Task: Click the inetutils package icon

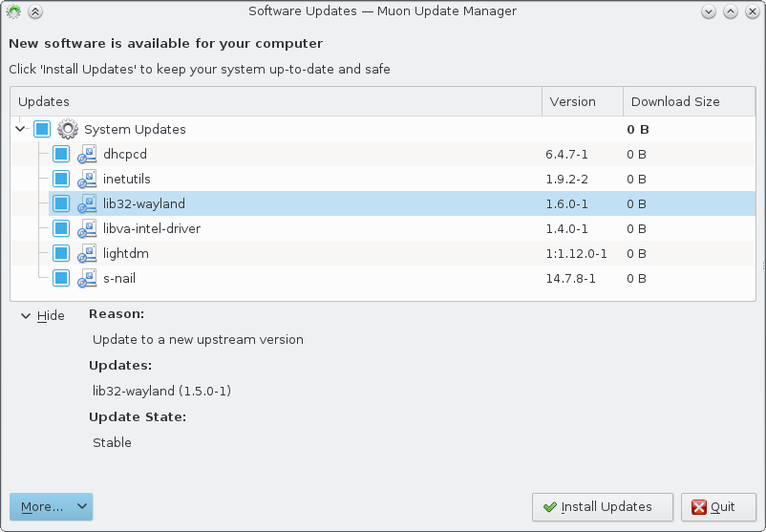Action: [87, 179]
